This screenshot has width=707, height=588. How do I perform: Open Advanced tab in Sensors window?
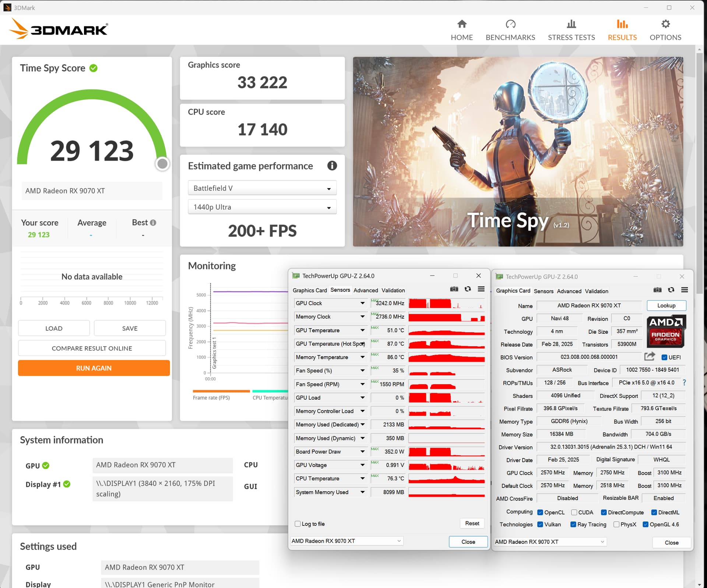[x=366, y=290]
